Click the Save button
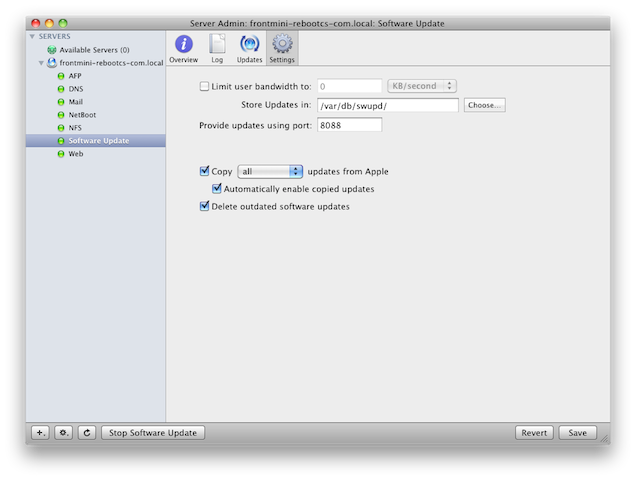 pos(578,433)
